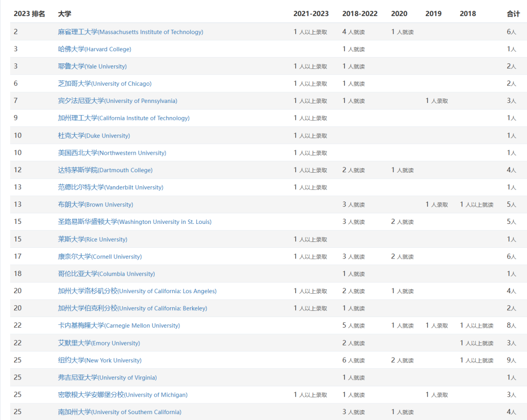This screenshot has width=527, height=420.
Task: Click the '2021-2023' column header
Action: tap(311, 14)
